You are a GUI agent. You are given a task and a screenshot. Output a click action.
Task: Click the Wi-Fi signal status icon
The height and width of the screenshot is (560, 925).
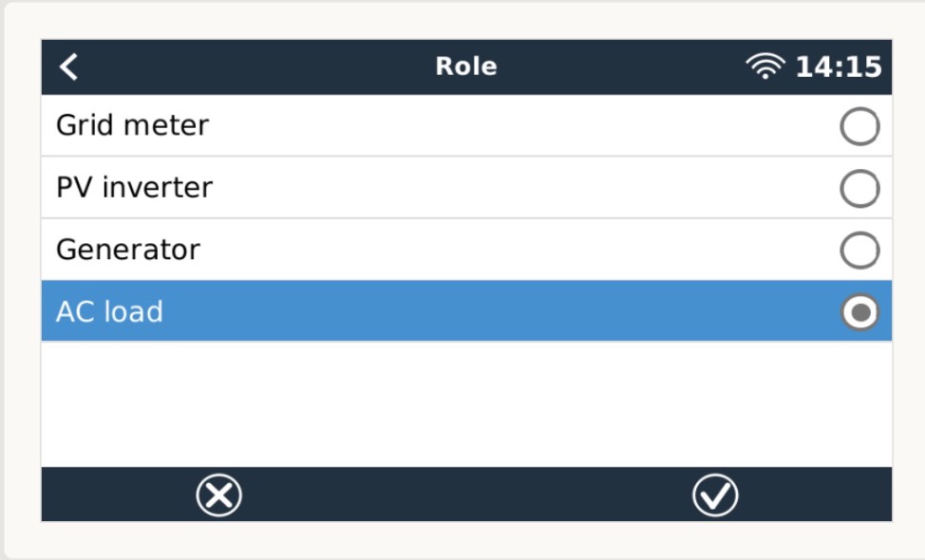[765, 67]
